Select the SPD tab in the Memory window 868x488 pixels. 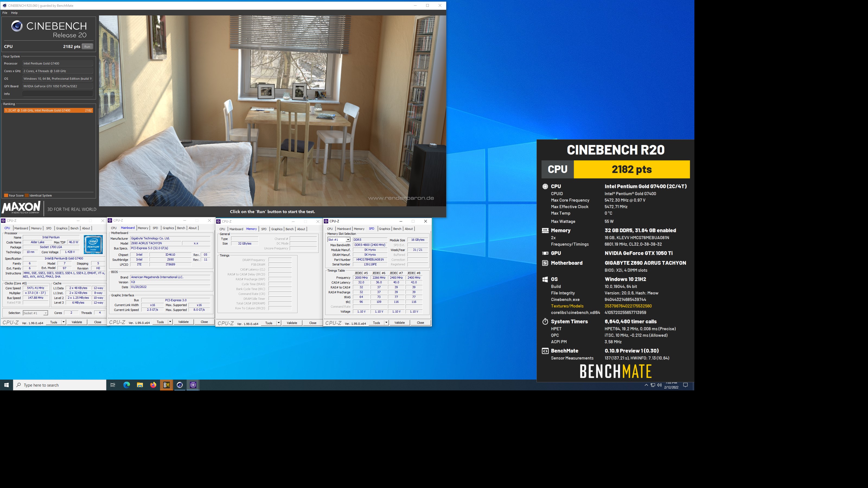264,229
